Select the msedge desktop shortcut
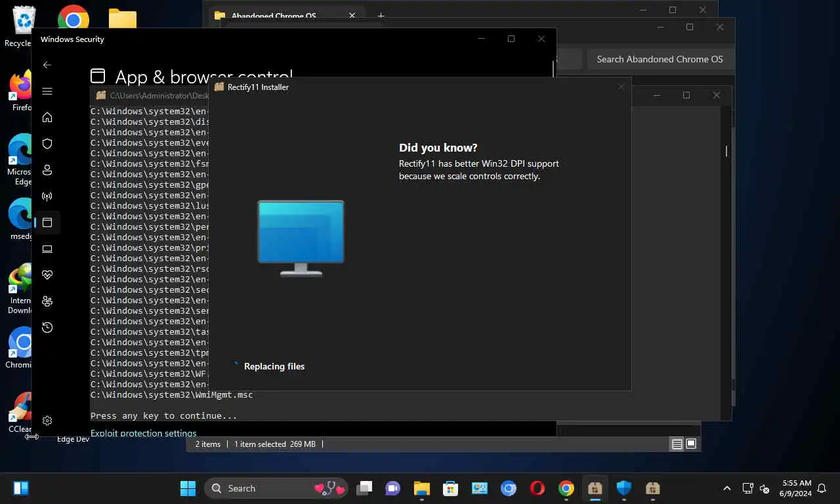 click(x=20, y=219)
